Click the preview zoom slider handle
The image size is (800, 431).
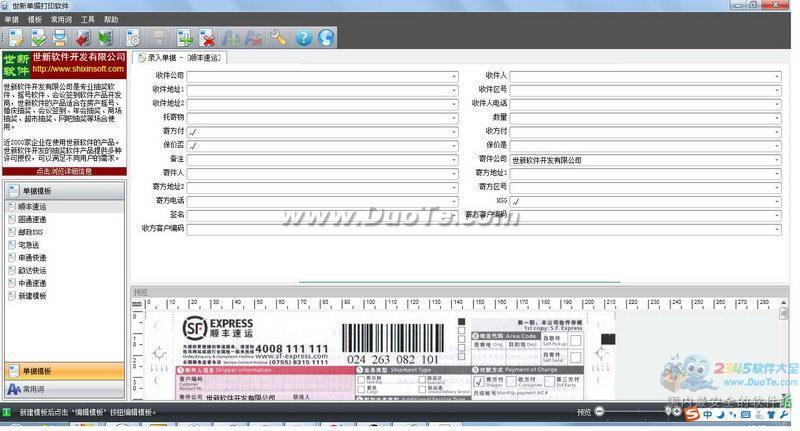(668, 411)
